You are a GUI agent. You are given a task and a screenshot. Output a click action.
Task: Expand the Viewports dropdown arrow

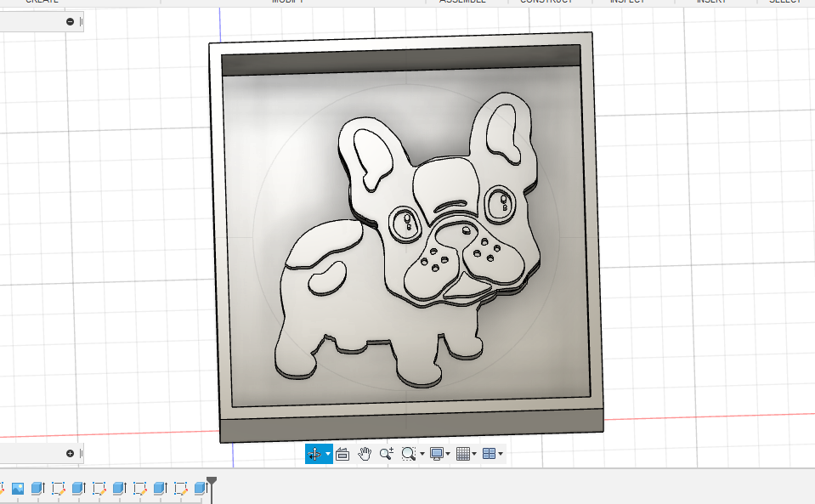[501, 454]
